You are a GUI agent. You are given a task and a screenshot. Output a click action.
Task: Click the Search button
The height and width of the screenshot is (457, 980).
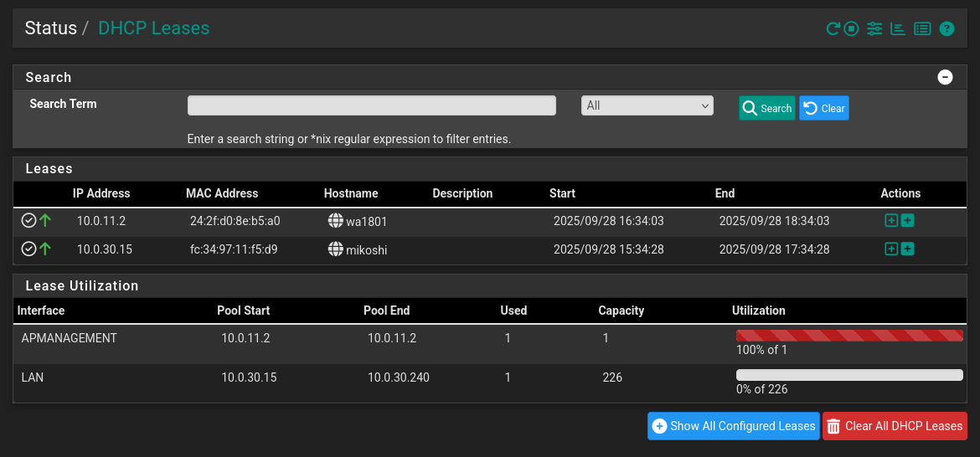[766, 108]
